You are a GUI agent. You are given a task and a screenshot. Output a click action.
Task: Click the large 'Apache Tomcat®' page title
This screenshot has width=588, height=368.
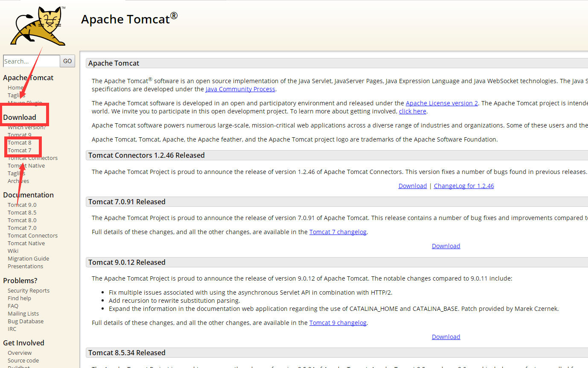[x=129, y=19]
